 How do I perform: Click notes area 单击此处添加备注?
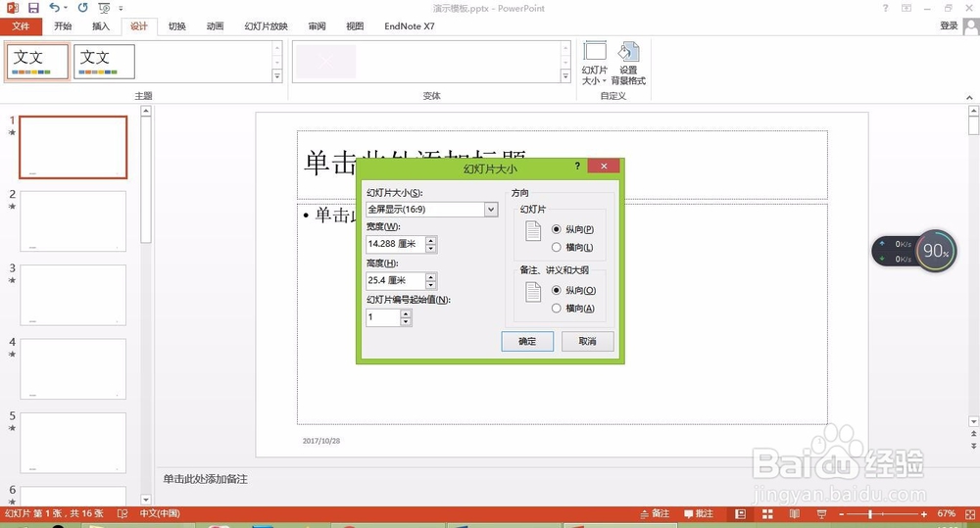pyautogui.click(x=206, y=479)
